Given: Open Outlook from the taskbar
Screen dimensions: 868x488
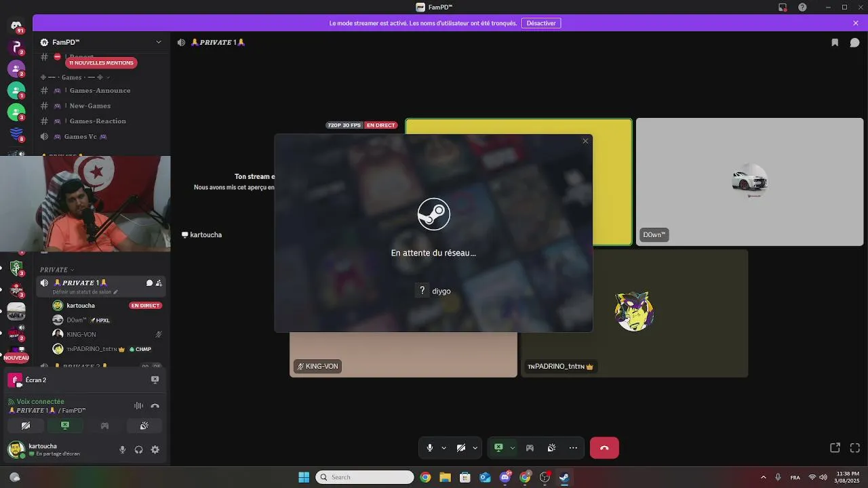Looking at the screenshot, I should (485, 477).
